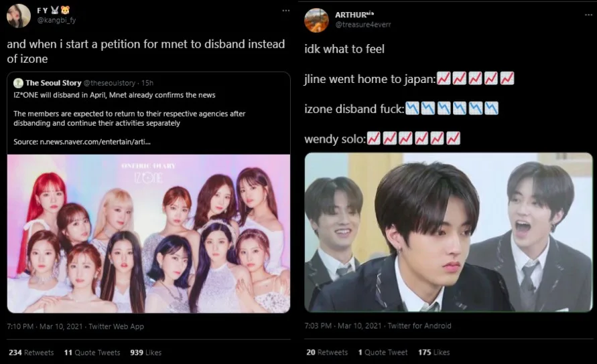View the IZ*ONE group photo
Image resolution: width=597 pixels, height=364 pixels.
pyautogui.click(x=149, y=234)
